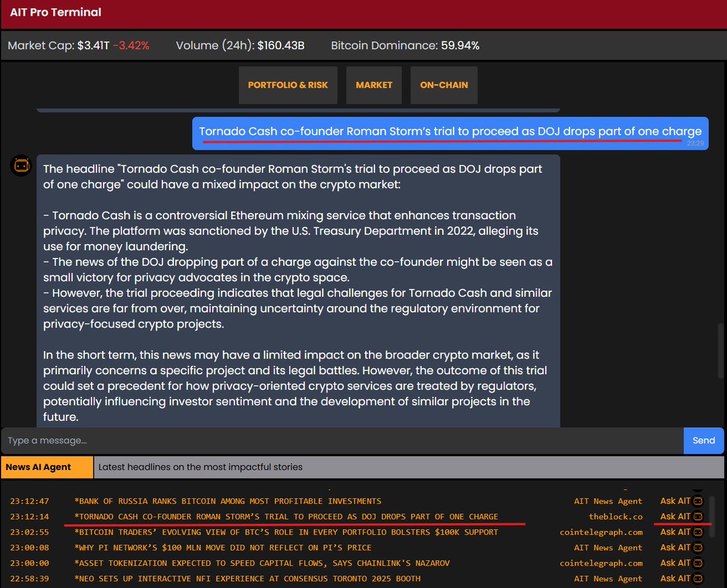Click the Market Cap $3.41T value
The image size is (727, 588).
pos(93,45)
